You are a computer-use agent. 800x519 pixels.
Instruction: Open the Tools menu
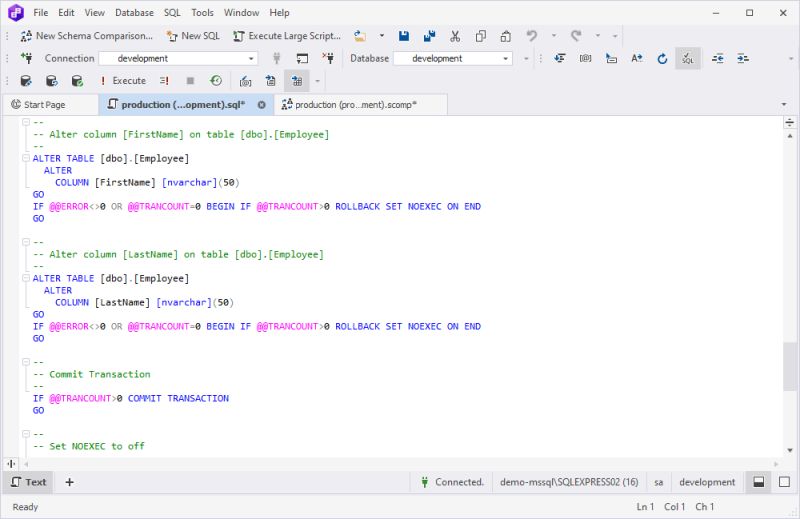point(202,13)
